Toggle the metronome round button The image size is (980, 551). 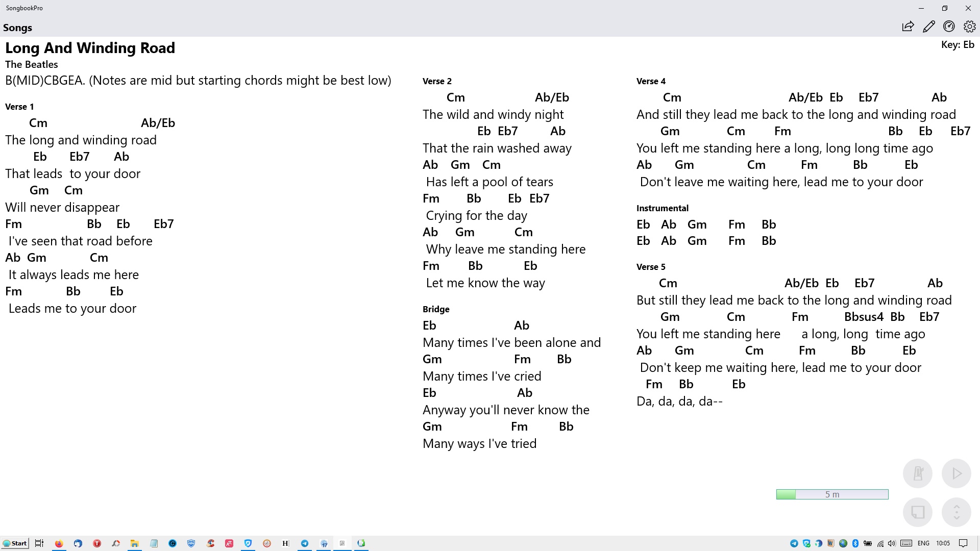tap(918, 473)
